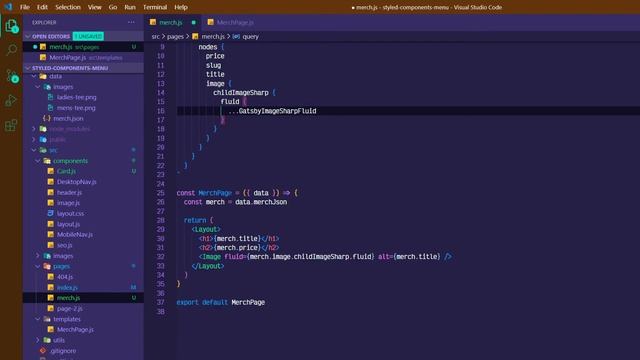Open the Source Control view
The width and height of the screenshot is (640, 360).
click(11, 76)
